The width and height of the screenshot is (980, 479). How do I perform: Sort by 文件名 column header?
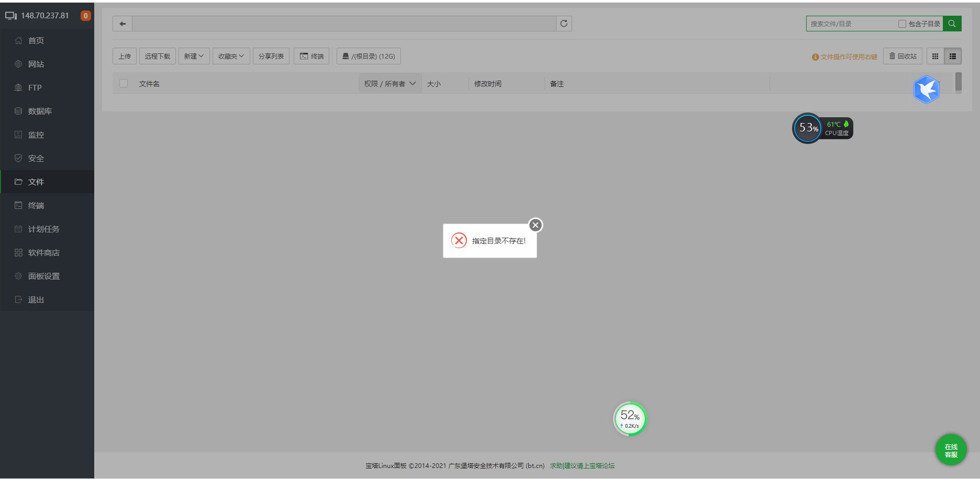tap(149, 84)
